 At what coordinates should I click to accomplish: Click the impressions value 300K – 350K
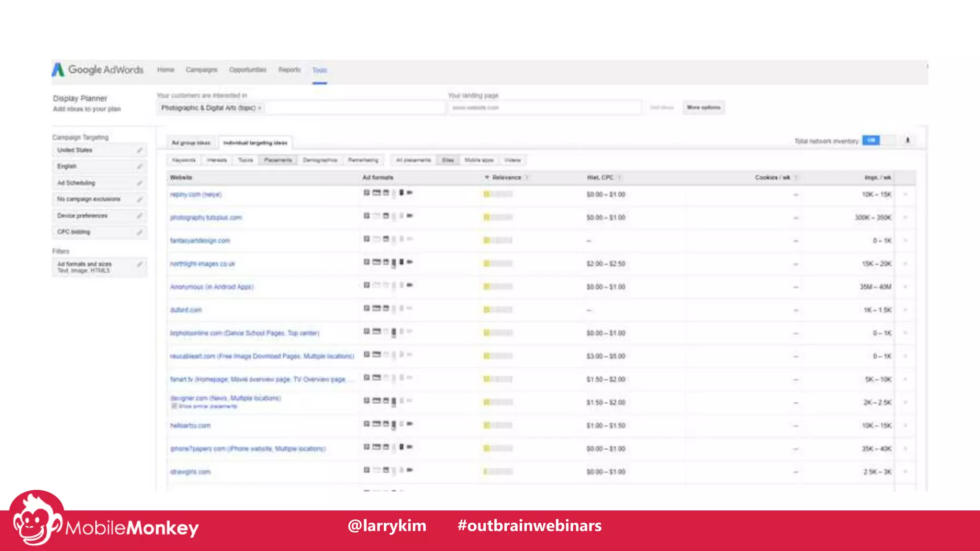point(873,218)
